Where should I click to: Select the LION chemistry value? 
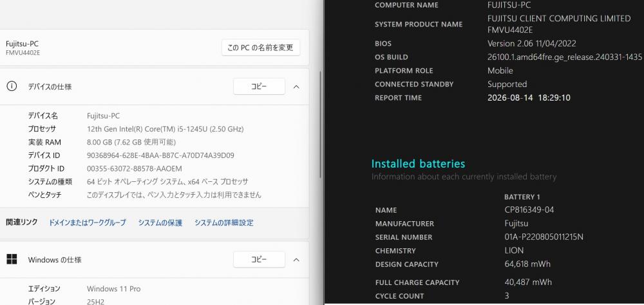point(514,250)
